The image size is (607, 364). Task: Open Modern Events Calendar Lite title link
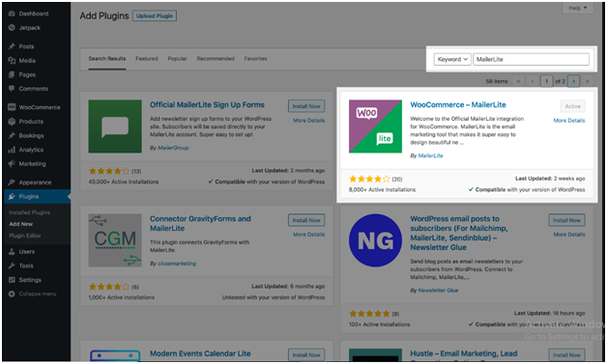click(200, 353)
